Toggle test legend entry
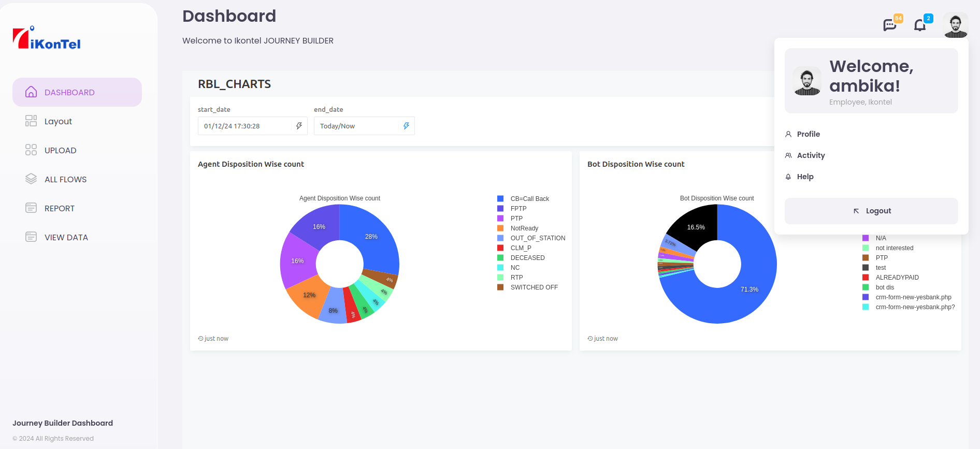This screenshot has height=449, width=980. (874, 268)
